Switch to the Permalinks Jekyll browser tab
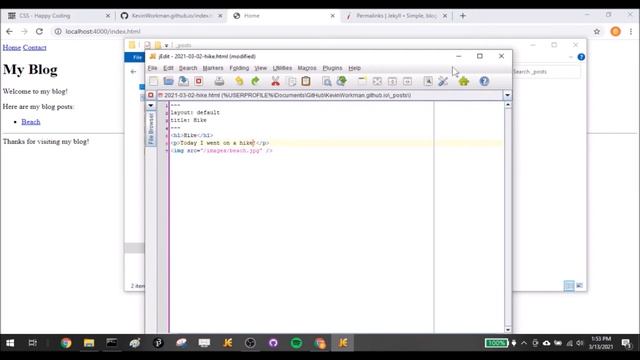The image size is (640, 360). point(396,16)
